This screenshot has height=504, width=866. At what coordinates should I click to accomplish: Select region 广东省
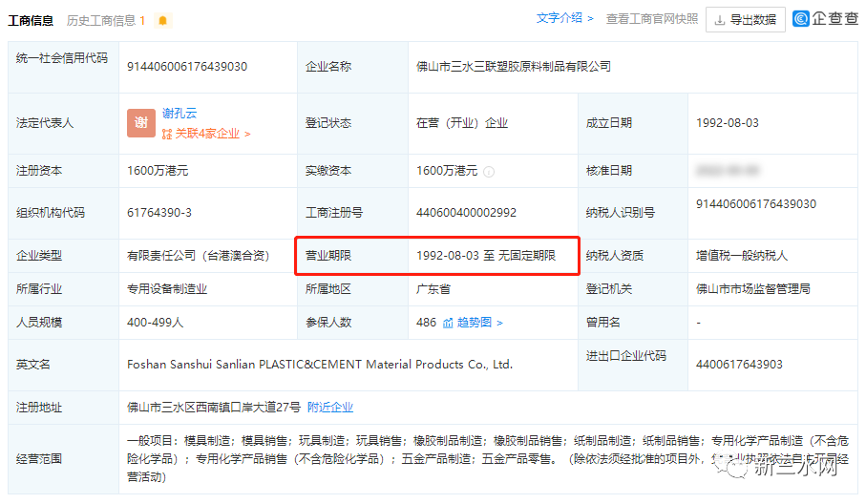(433, 289)
